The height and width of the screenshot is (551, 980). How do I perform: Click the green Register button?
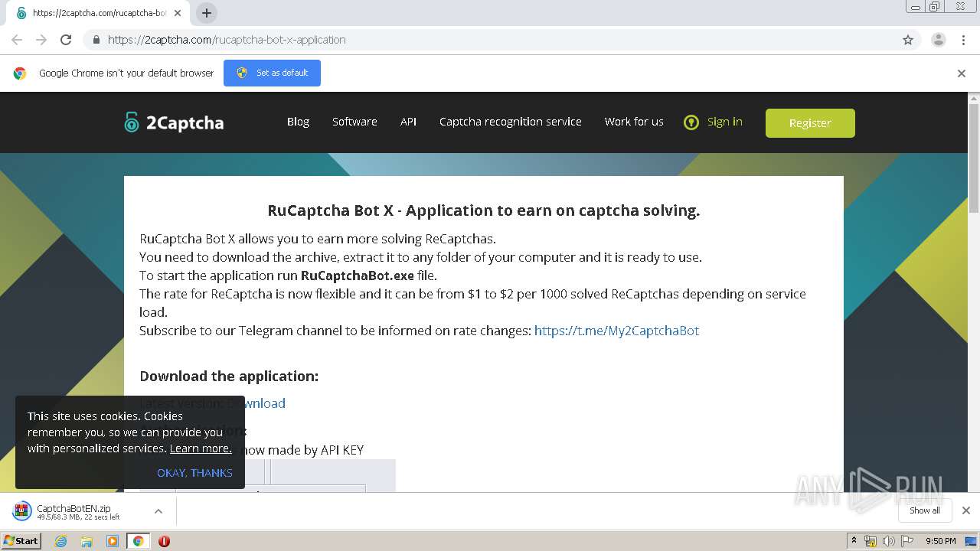pos(810,122)
